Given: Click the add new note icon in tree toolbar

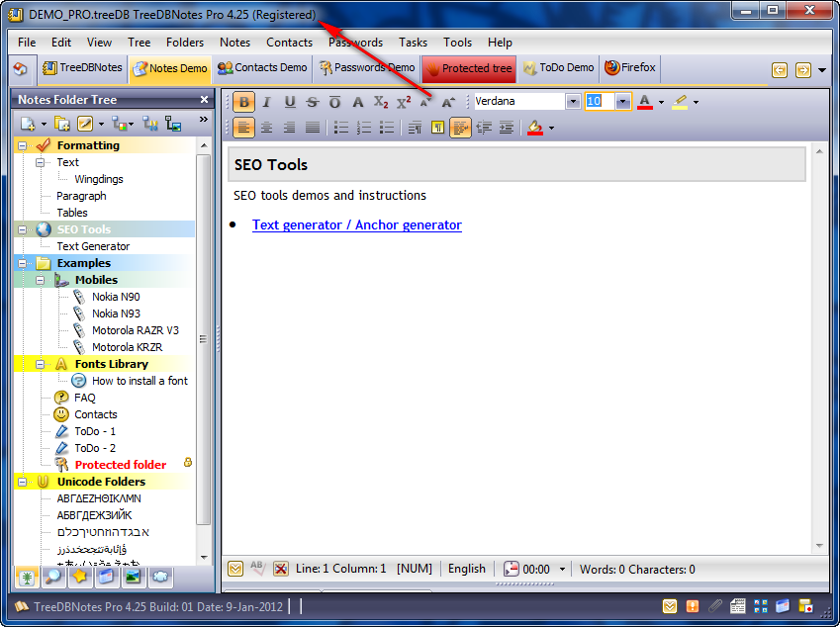Looking at the screenshot, I should [x=28, y=124].
